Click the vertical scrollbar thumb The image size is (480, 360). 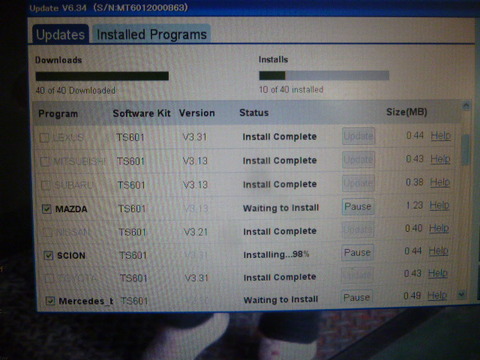point(465,149)
